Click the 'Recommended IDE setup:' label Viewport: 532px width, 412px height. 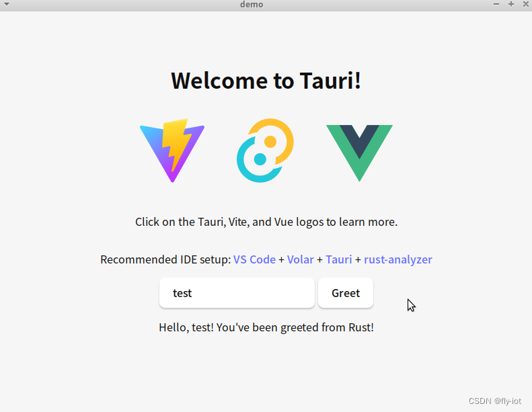pos(165,259)
